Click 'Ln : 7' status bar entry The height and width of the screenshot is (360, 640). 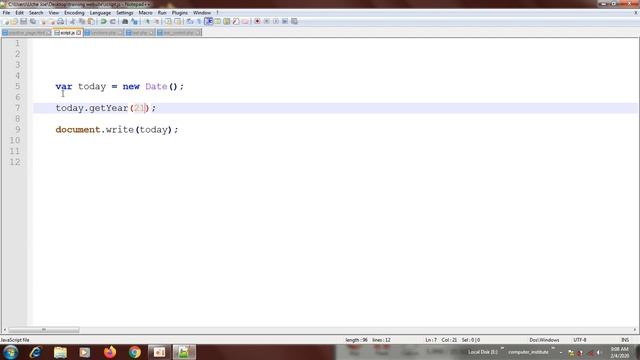click(x=431, y=340)
